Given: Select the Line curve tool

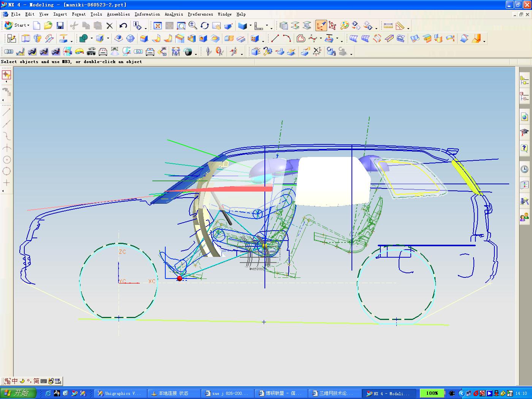Looking at the screenshot, I should (275, 38).
